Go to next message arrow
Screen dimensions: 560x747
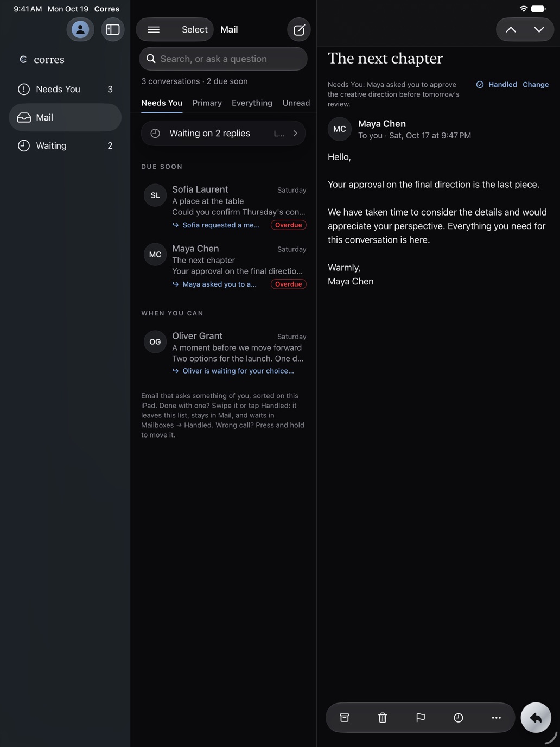pyautogui.click(x=539, y=29)
